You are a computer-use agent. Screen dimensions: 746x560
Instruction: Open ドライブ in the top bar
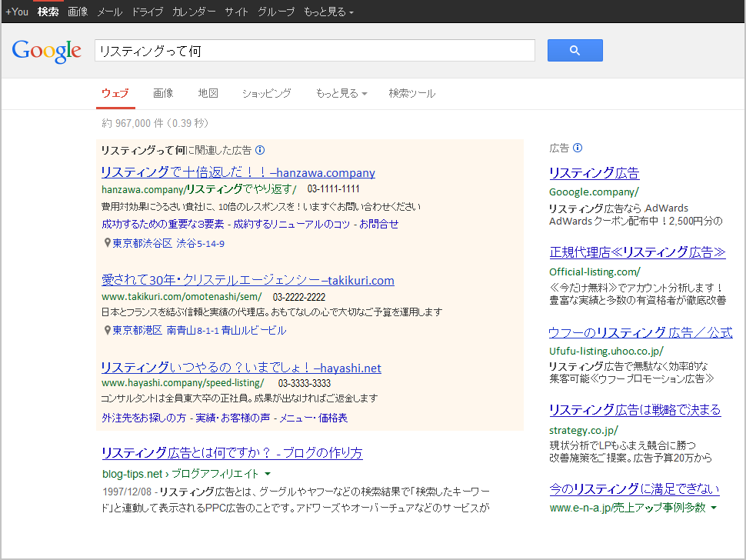[148, 12]
